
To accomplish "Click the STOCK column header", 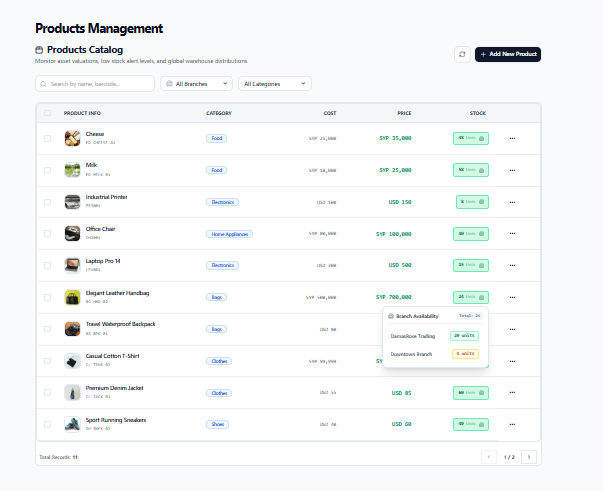I will coord(478,113).
